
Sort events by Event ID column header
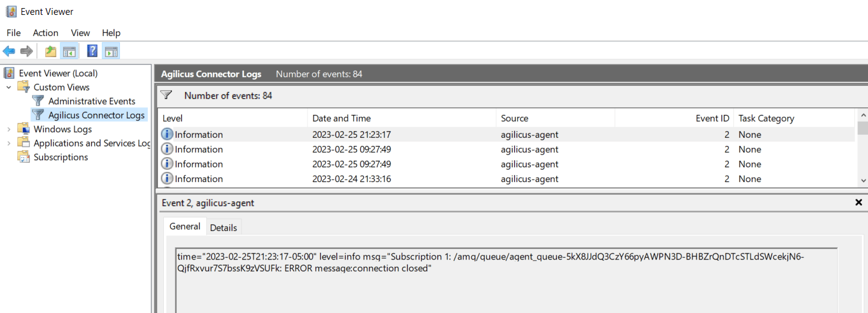tap(712, 118)
